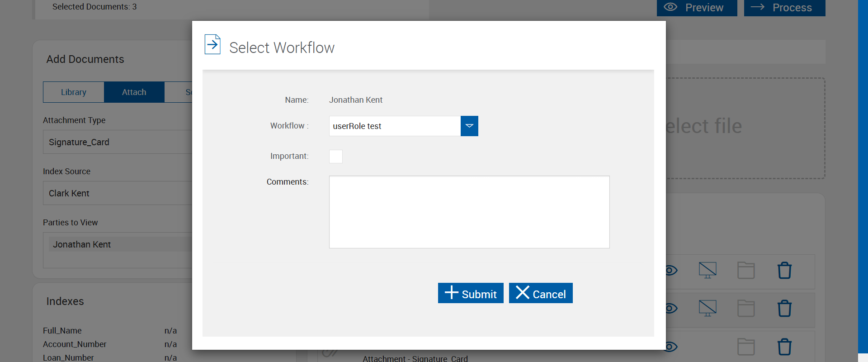Click the trash icon in the second document row
This screenshot has width=868, height=362.
point(784,309)
